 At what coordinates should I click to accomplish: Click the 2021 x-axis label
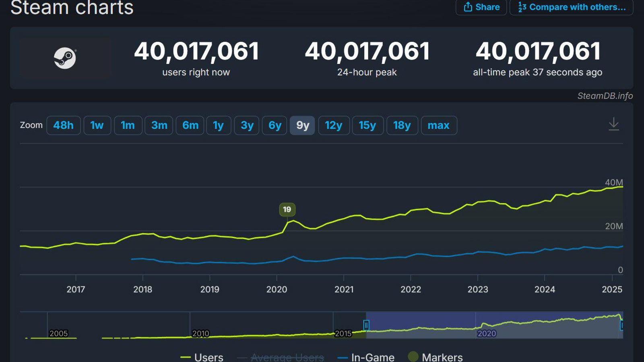(344, 290)
